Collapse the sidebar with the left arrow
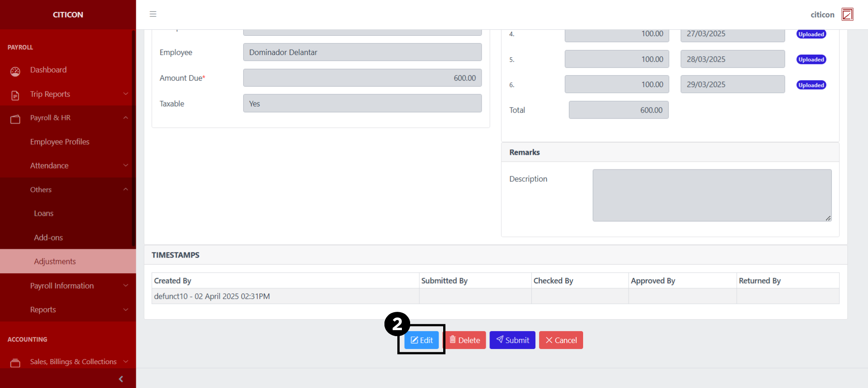Screen dimensions: 868x388 (121, 379)
